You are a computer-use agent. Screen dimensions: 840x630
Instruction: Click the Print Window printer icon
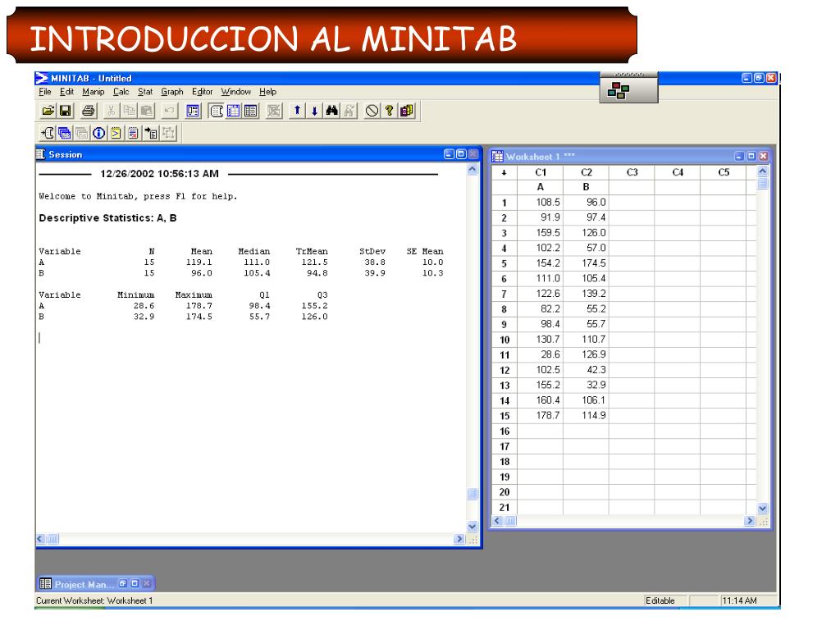pos(89,111)
